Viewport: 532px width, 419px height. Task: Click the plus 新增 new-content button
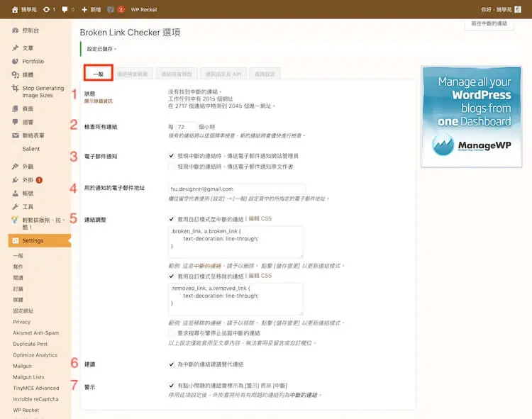pyautogui.click(x=91, y=9)
